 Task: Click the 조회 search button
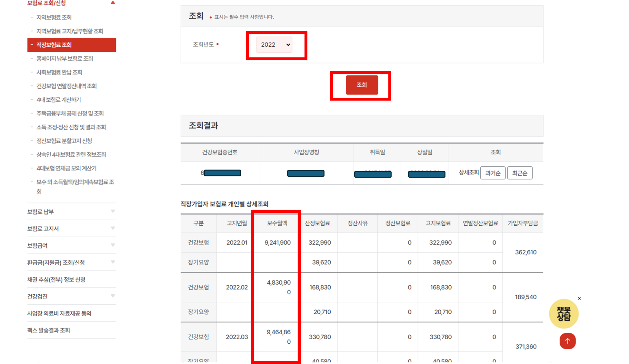click(x=362, y=85)
